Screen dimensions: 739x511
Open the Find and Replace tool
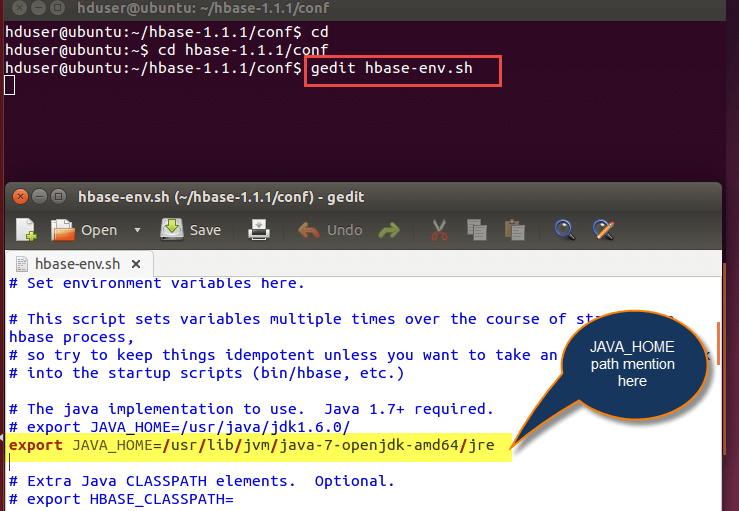tap(602, 230)
